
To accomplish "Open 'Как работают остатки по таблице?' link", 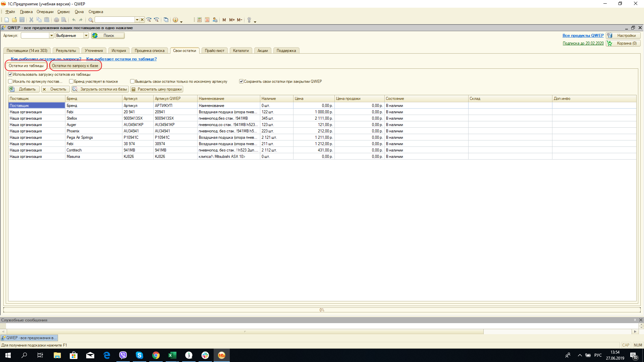I will click(x=121, y=59).
